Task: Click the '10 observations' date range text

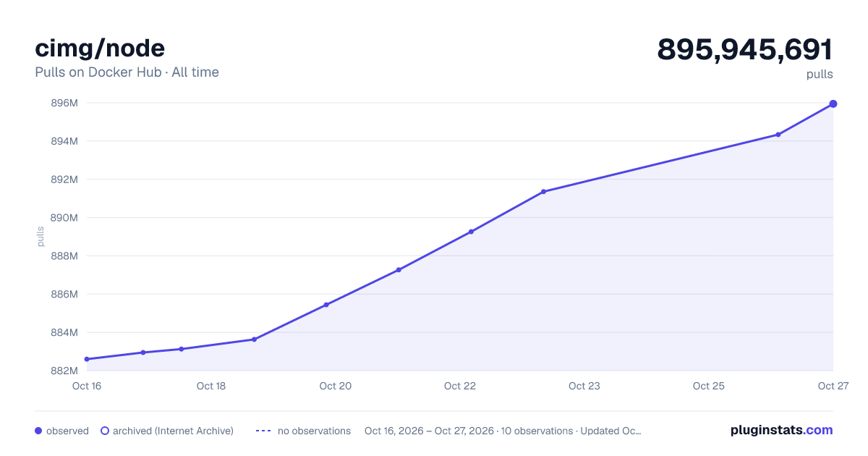Action: pos(503,431)
